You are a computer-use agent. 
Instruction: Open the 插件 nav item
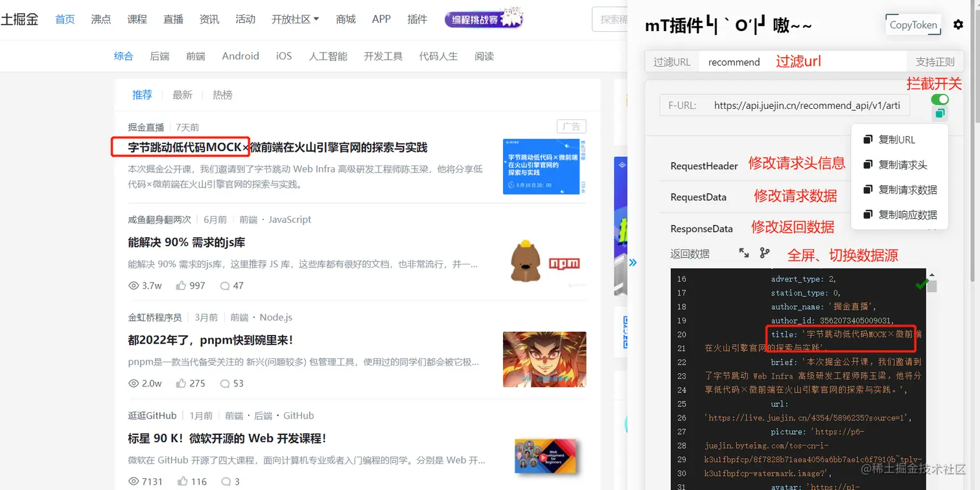coord(417,19)
